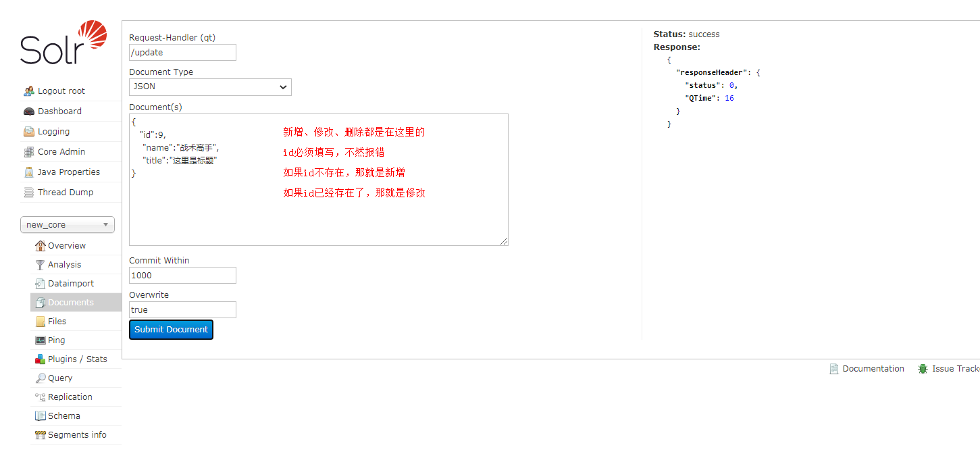Click the "status": 0 response line
The image size is (980, 456).
click(711, 85)
